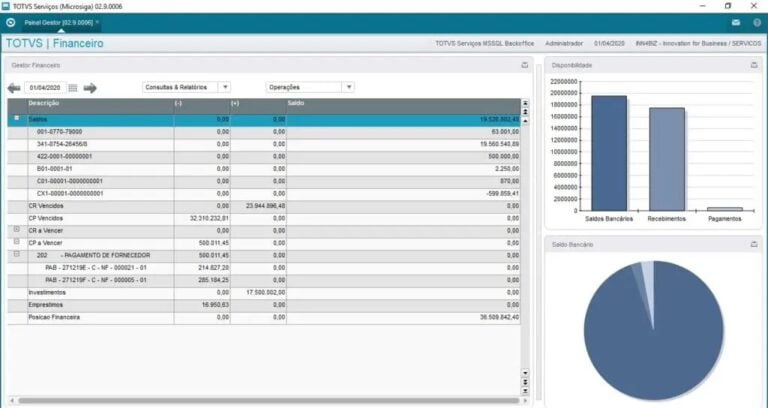Collapse the Saldos row toggle
Viewport: 768px width, 408px height.
point(16,118)
